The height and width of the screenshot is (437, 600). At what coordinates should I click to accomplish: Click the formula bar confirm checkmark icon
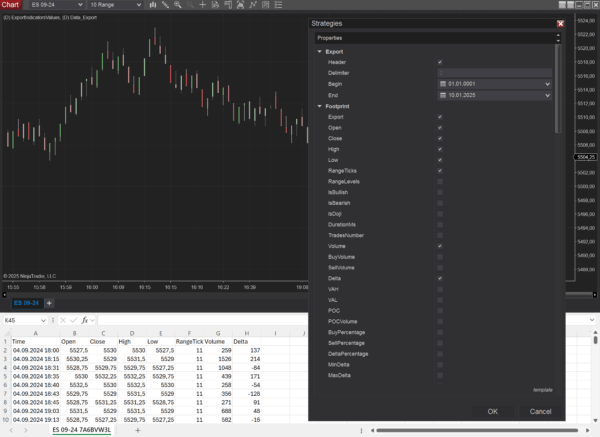pyautogui.click(x=73, y=320)
